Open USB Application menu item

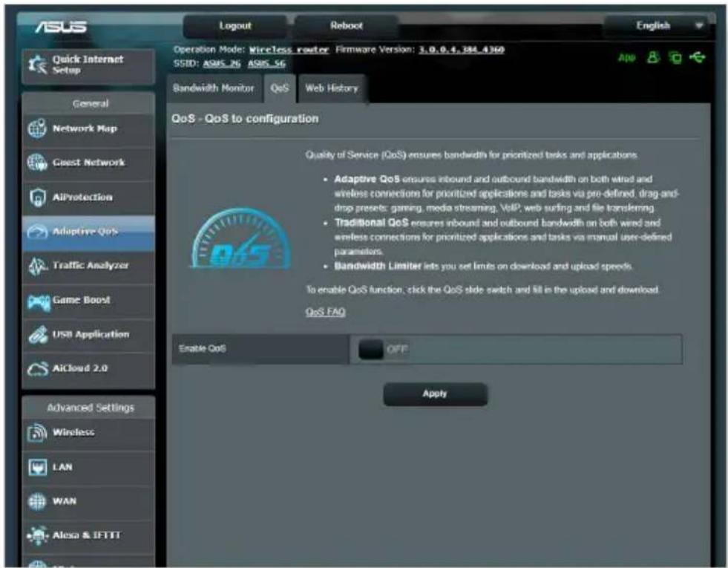(x=88, y=334)
